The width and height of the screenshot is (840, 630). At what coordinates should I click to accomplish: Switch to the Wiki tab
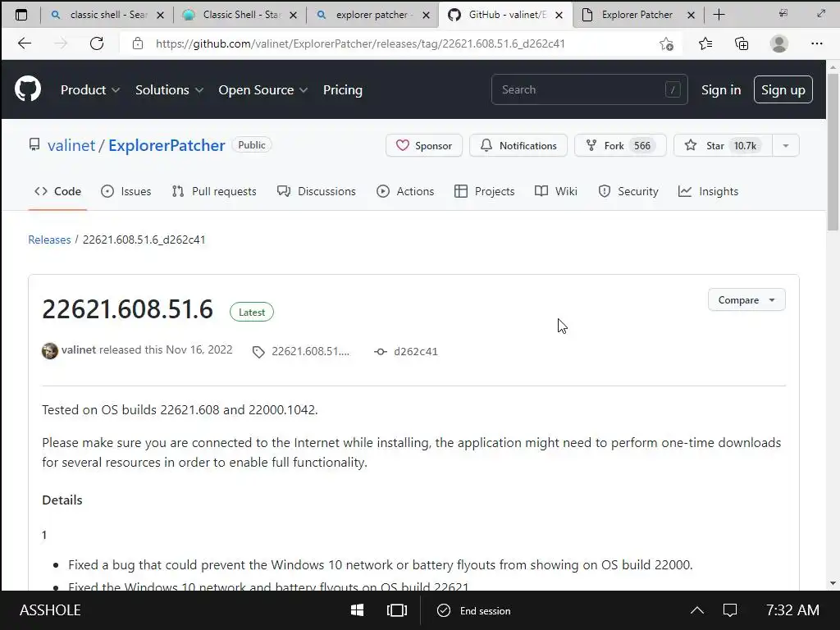point(556,191)
